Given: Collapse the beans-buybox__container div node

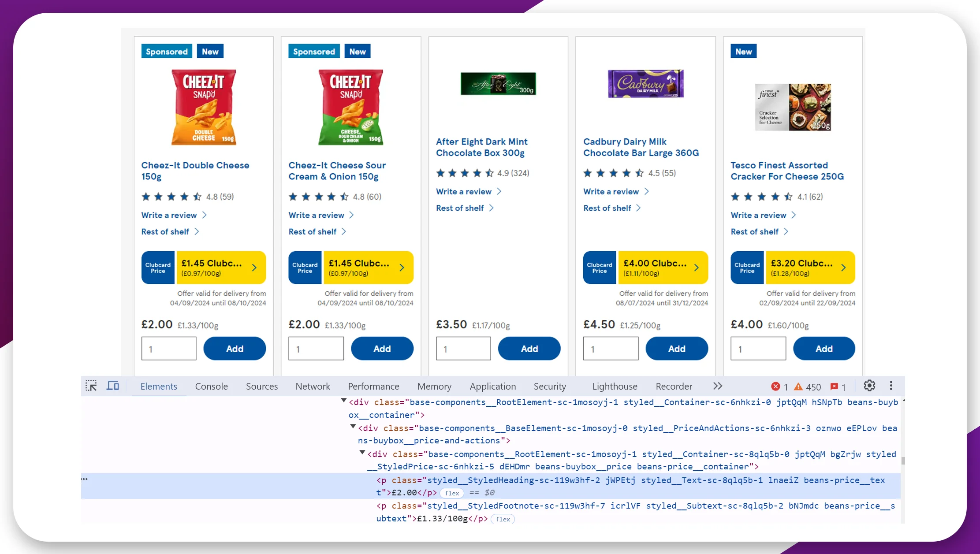Looking at the screenshot, I should tap(343, 401).
